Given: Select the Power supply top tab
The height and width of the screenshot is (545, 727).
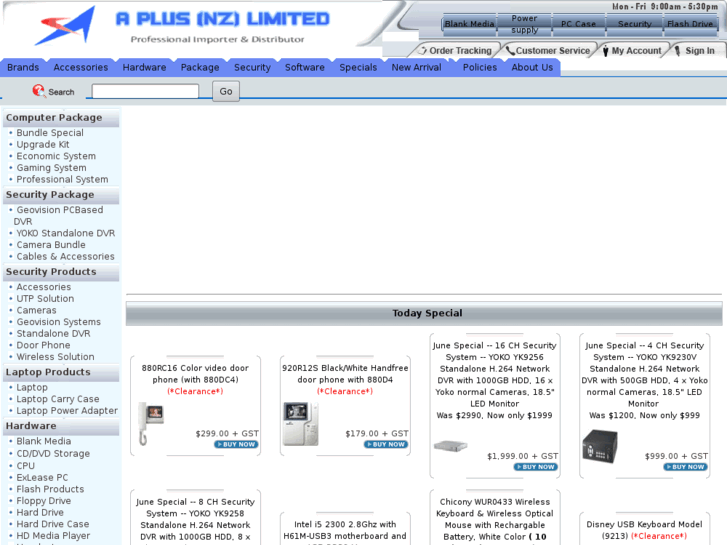Looking at the screenshot, I should 524,24.
